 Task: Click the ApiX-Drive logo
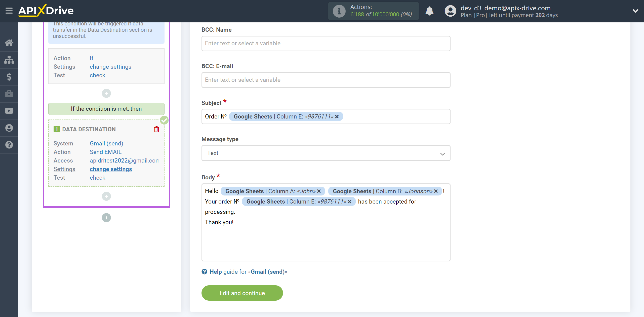[46, 11]
